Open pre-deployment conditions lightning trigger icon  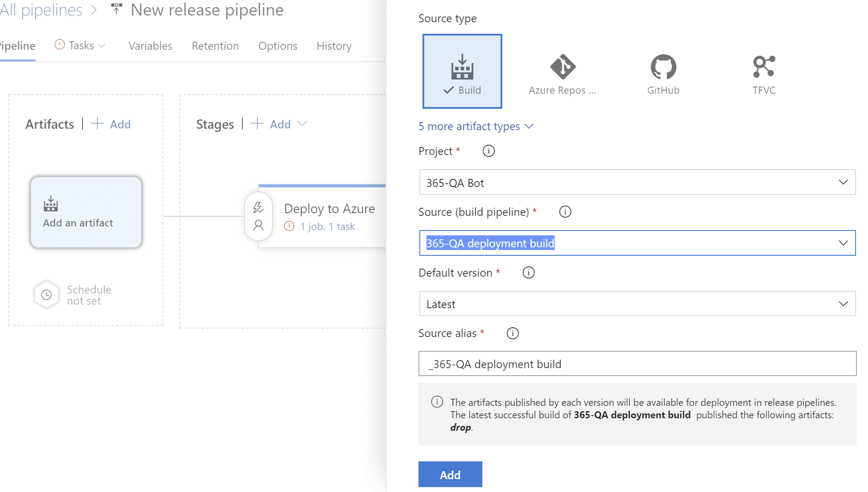tap(258, 208)
